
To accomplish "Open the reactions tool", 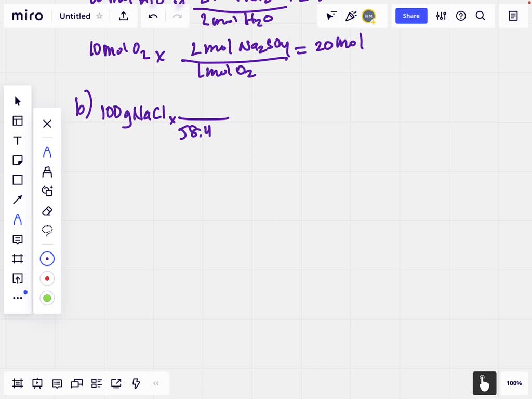I will pyautogui.click(x=351, y=16).
